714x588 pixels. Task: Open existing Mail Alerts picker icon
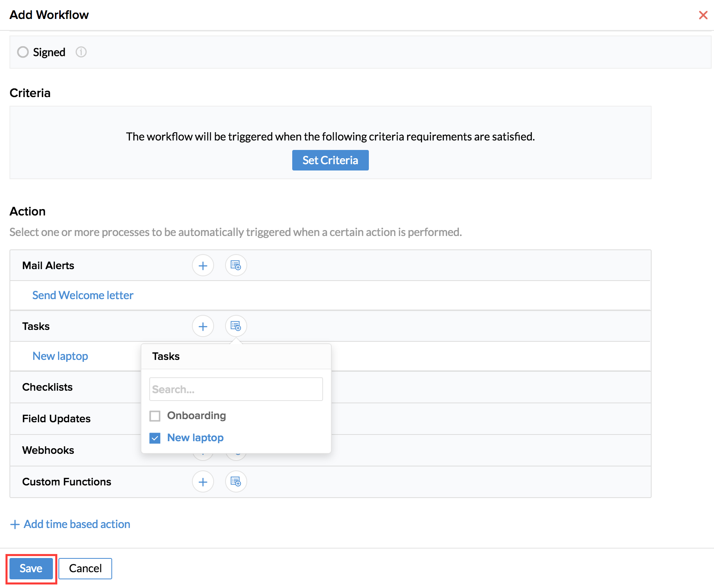[x=236, y=266]
